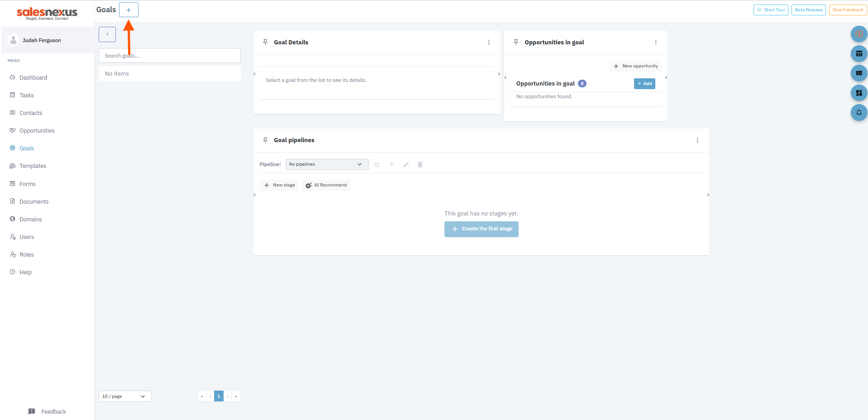Click right arrow beside Goal Details panel
868x420 pixels.
click(x=499, y=74)
